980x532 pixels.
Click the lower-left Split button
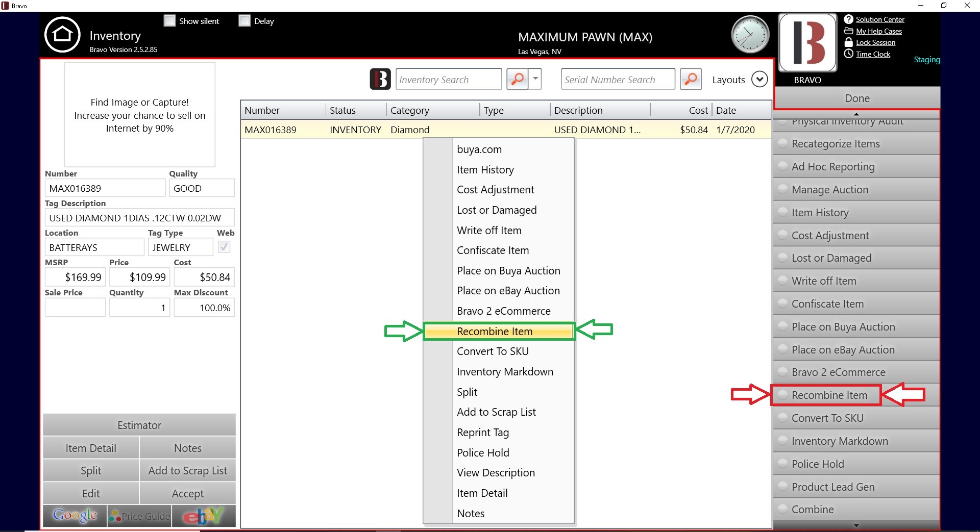coord(91,470)
